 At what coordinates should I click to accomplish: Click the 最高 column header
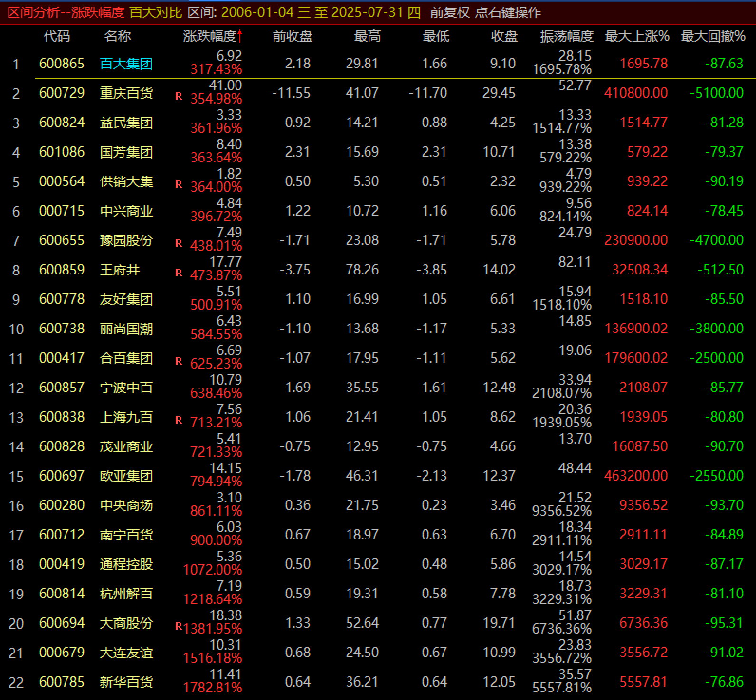(368, 36)
